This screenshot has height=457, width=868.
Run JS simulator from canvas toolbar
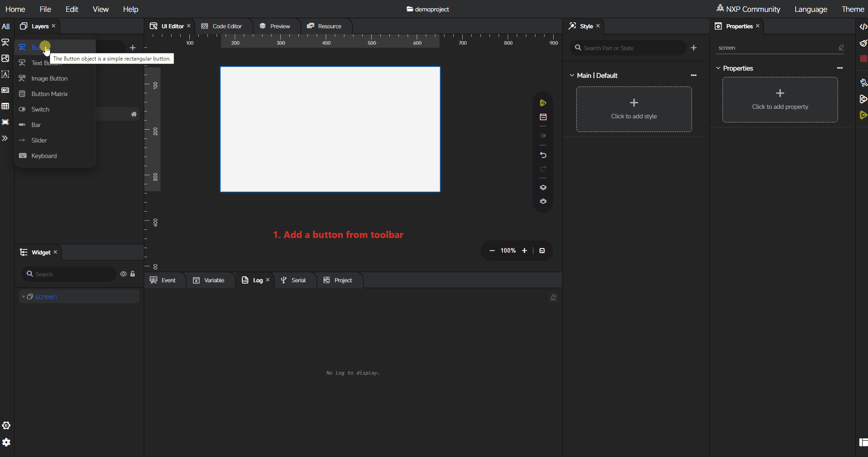point(543,103)
